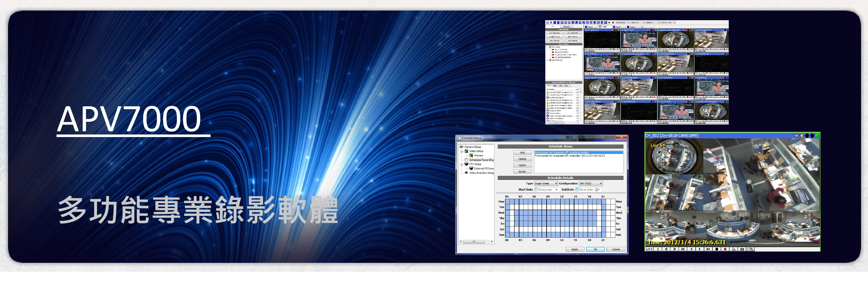868x286 pixels.
Task: Collapse the Video Setup tree node
Action: (462, 151)
